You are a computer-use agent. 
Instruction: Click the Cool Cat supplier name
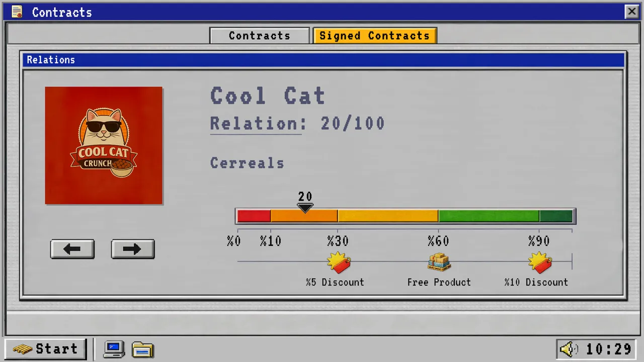(x=268, y=96)
